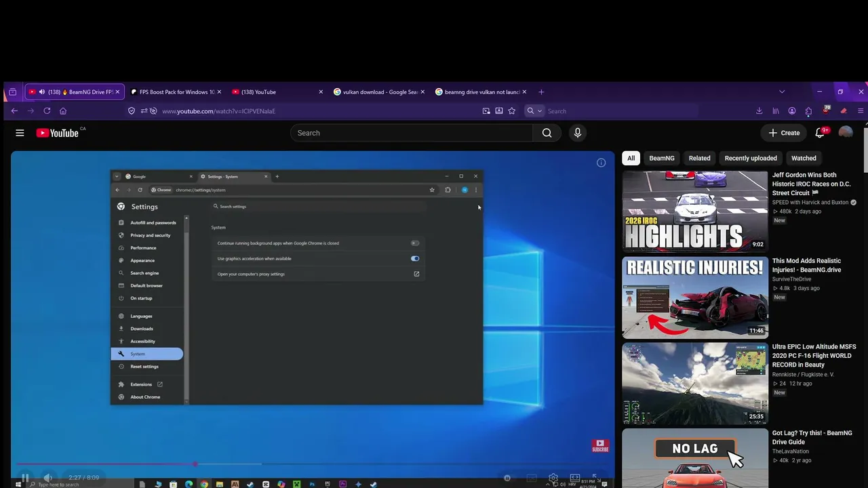
Task: Click the Create button
Action: pos(785,133)
